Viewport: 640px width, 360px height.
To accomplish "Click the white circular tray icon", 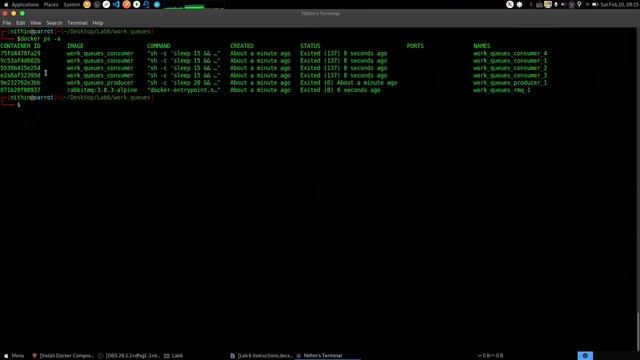I will [x=510, y=4].
